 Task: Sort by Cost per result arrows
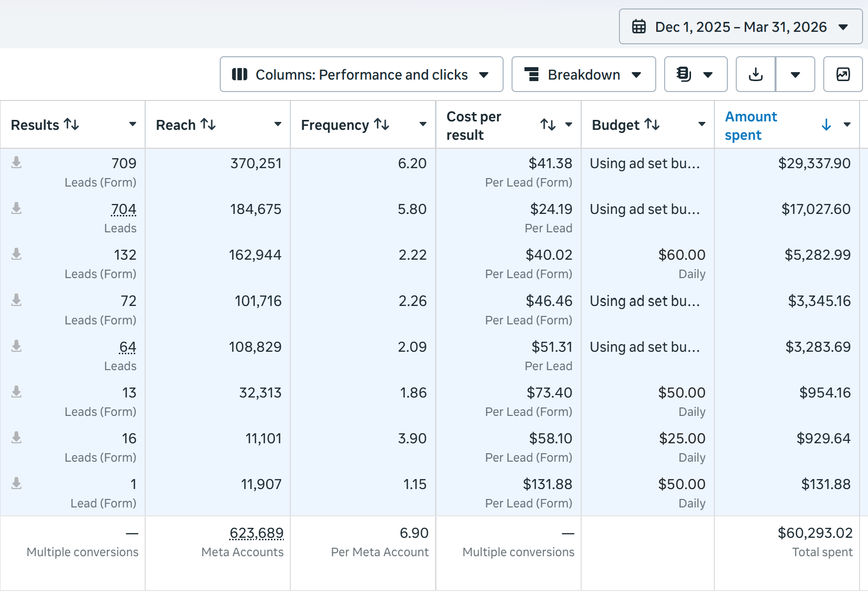(548, 125)
